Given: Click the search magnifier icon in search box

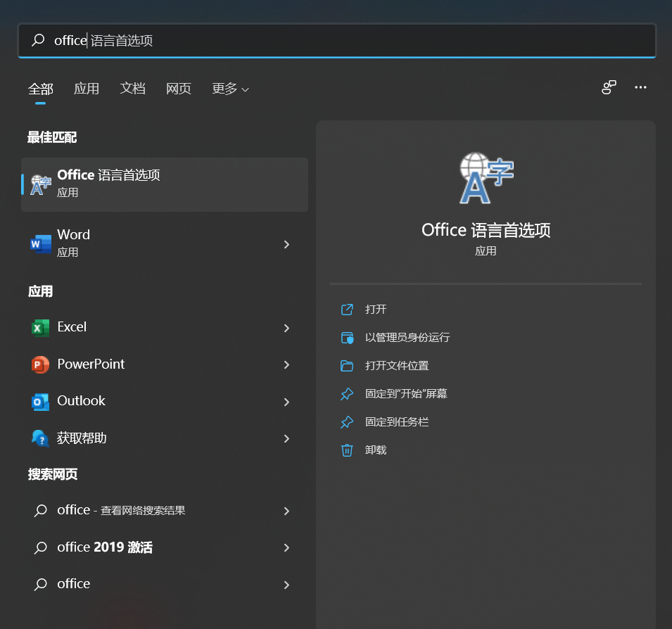Looking at the screenshot, I should click(38, 40).
